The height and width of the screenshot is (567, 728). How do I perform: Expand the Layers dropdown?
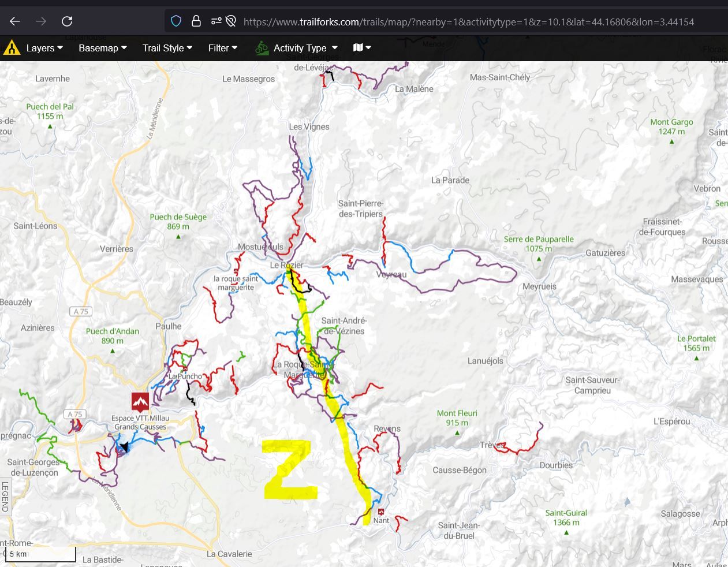click(x=44, y=48)
